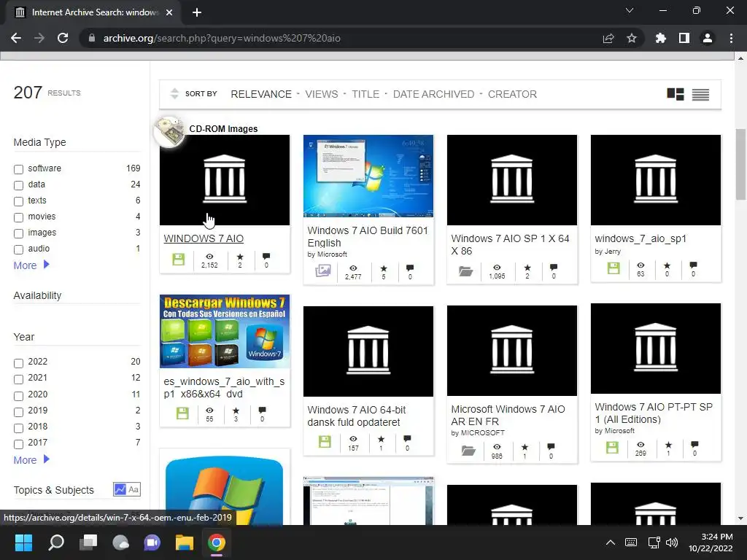Viewport: 747px width, 560px height.
Task: Reload the archive.org page
Action: click(x=63, y=38)
